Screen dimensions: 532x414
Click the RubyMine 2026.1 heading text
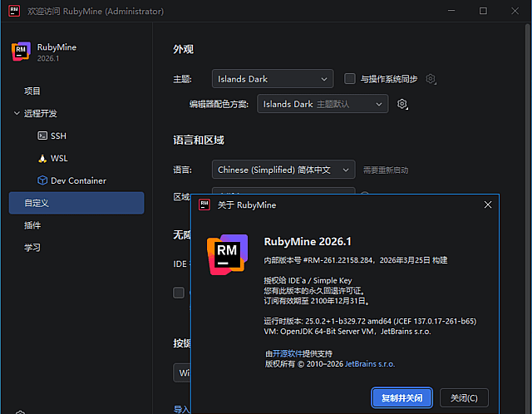click(x=308, y=241)
